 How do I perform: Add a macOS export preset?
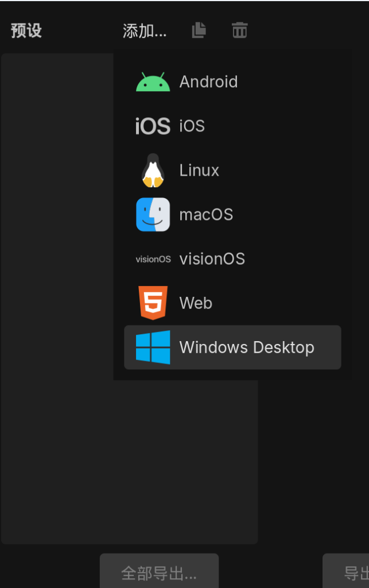tap(206, 215)
